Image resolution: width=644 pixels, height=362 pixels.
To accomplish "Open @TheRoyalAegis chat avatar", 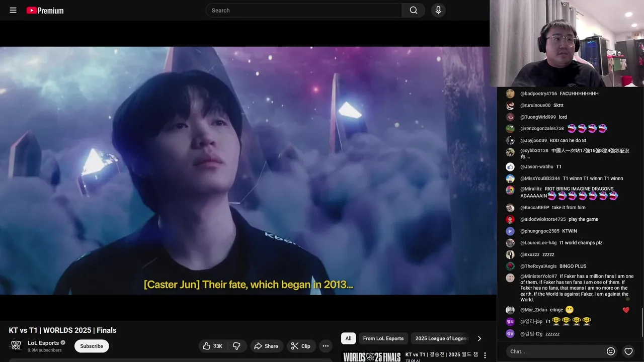I will coord(510,266).
